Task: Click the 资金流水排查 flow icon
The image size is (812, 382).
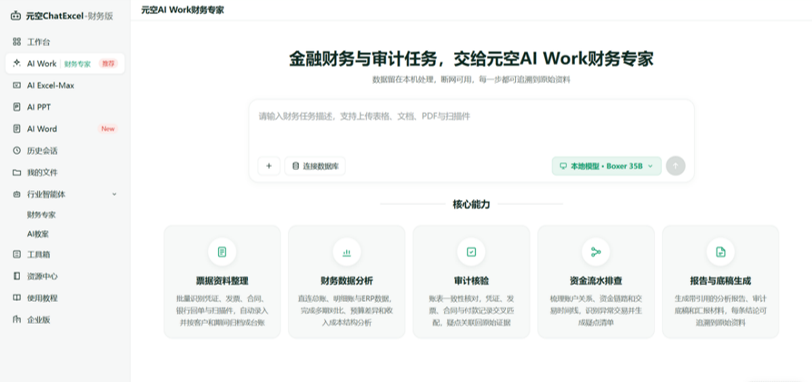Action: point(596,252)
